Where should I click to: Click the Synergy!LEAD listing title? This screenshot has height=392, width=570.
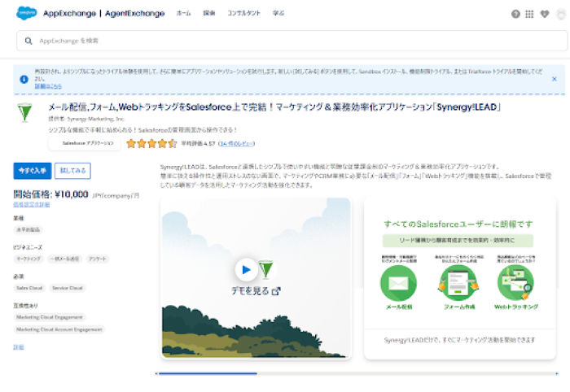(x=274, y=107)
